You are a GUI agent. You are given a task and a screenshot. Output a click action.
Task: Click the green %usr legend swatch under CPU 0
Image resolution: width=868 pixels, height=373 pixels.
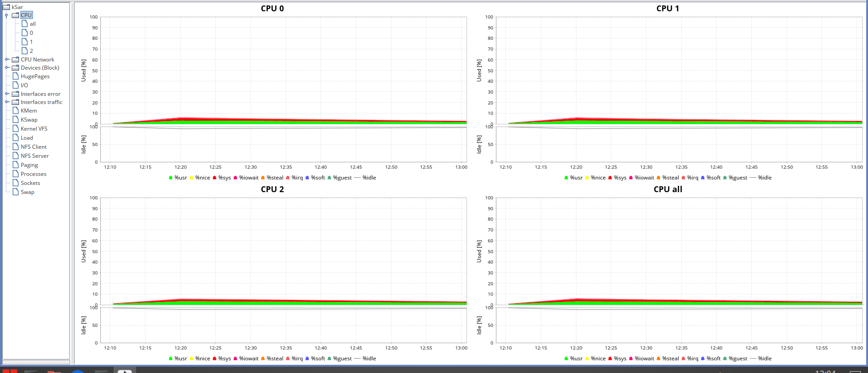(170, 178)
